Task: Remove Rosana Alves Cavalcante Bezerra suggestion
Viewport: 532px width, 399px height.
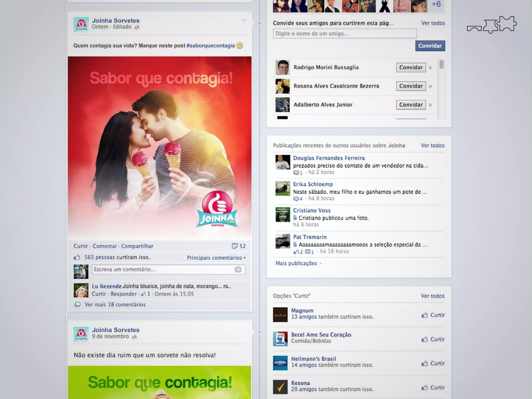Action: [430, 86]
